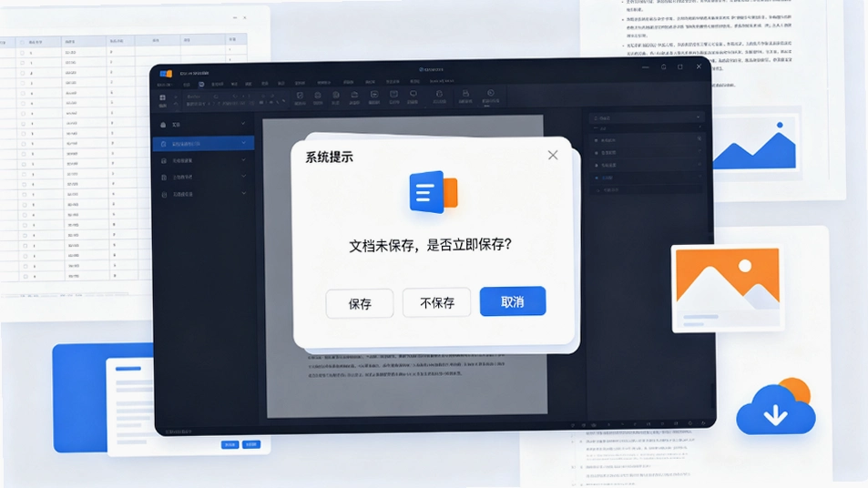The image size is (868, 488).
Task: Click the lock-shaped icon in top sidebar row
Action: [x=163, y=125]
